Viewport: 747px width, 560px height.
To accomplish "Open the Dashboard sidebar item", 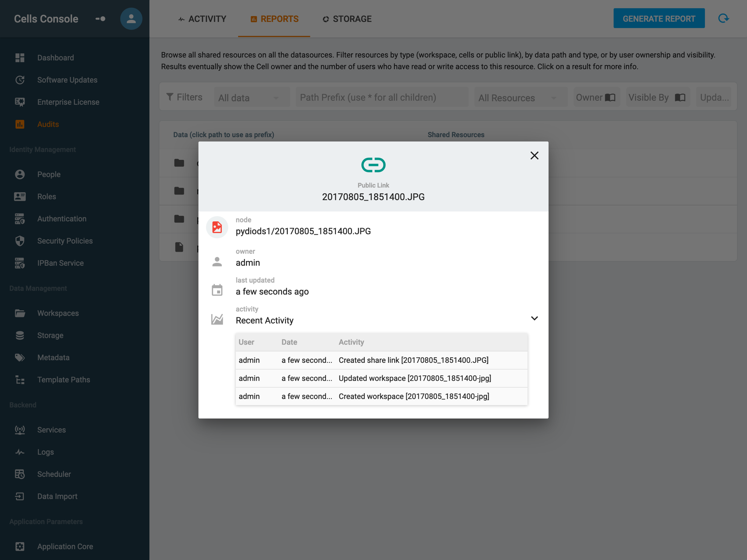I will point(55,58).
